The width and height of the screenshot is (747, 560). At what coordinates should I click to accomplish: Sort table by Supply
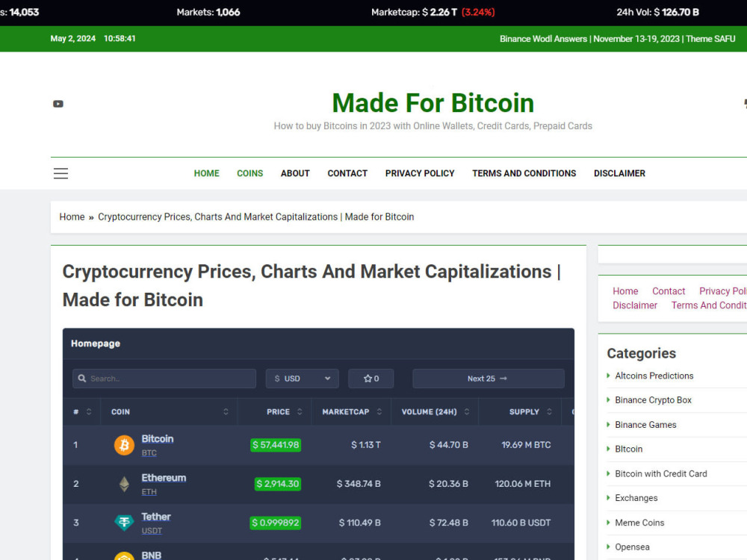pos(530,412)
